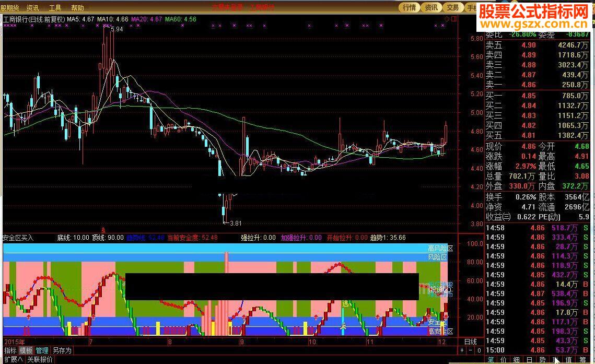
Task: Open the 工具 menu
Action: point(55,8)
